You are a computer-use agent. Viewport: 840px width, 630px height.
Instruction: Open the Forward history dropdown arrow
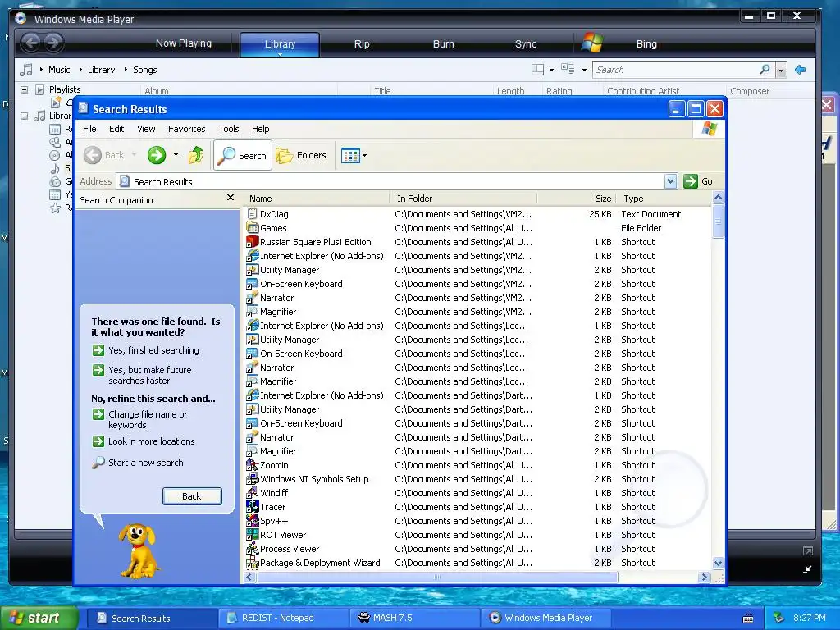point(176,155)
